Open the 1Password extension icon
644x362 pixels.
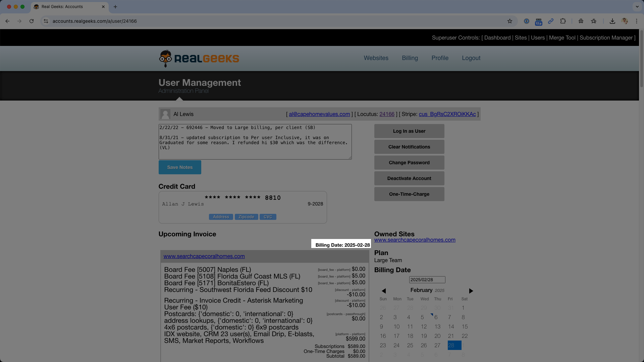(x=527, y=21)
